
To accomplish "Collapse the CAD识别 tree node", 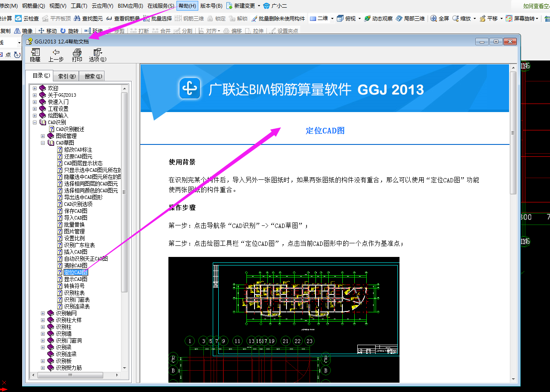I will click(35, 122).
